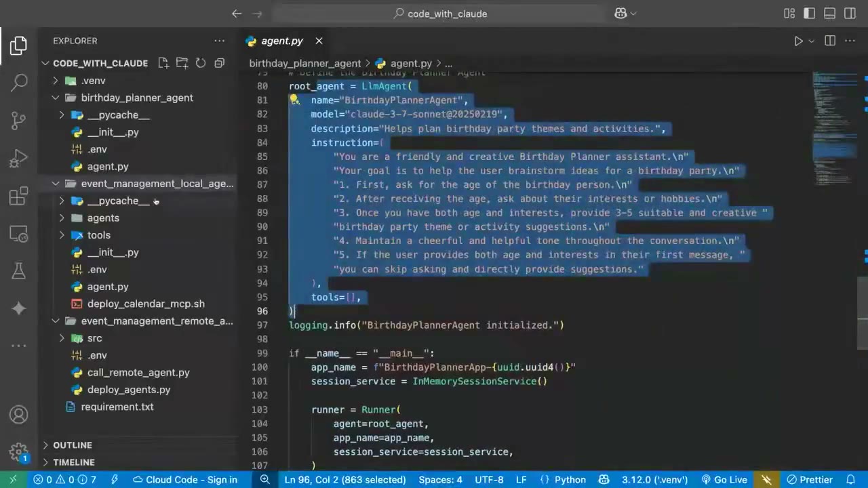
Task: Go back in navigation history
Action: pos(236,14)
